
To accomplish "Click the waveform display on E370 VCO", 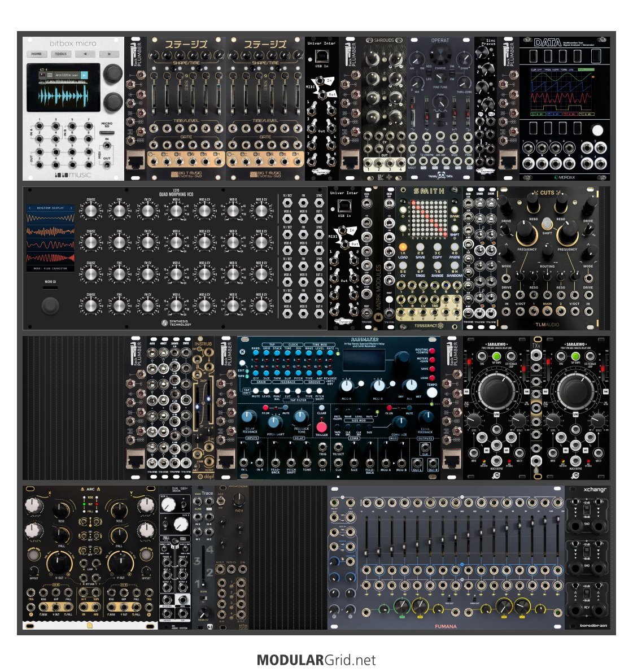I will (x=51, y=238).
